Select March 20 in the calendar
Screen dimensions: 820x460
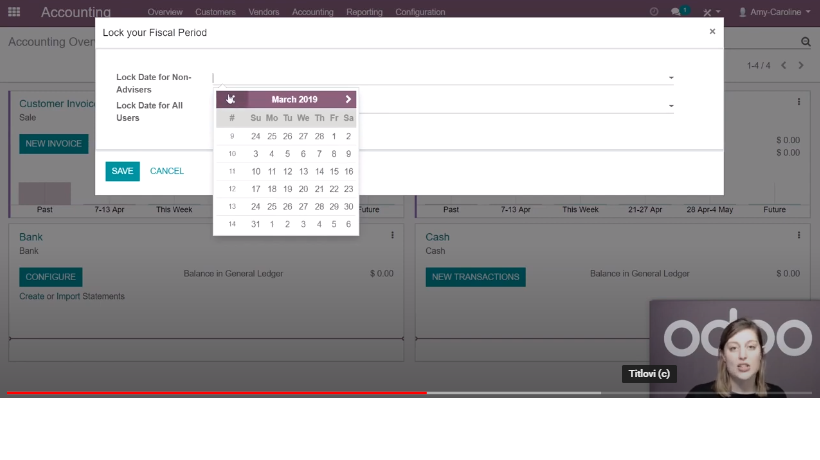click(x=303, y=189)
